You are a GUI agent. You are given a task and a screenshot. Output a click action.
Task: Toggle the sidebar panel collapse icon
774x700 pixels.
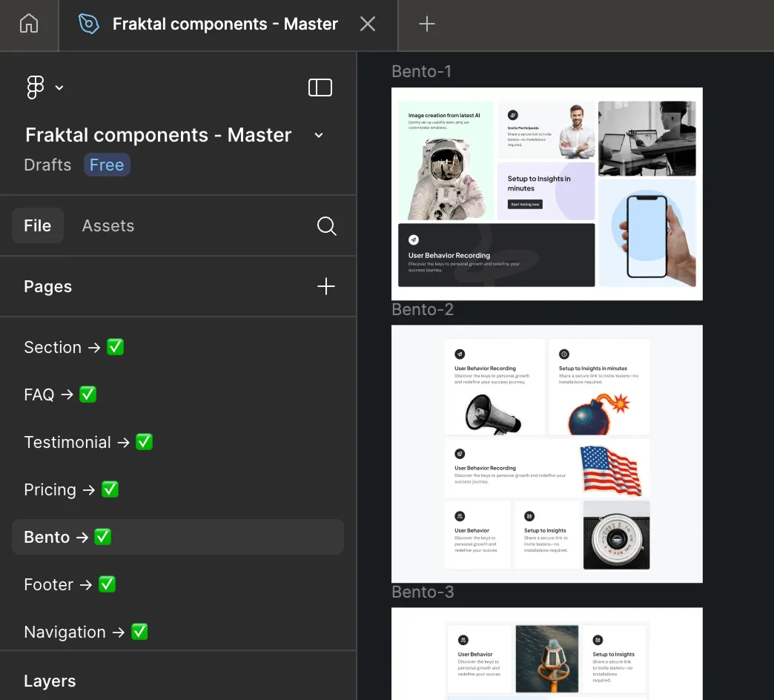[320, 87]
